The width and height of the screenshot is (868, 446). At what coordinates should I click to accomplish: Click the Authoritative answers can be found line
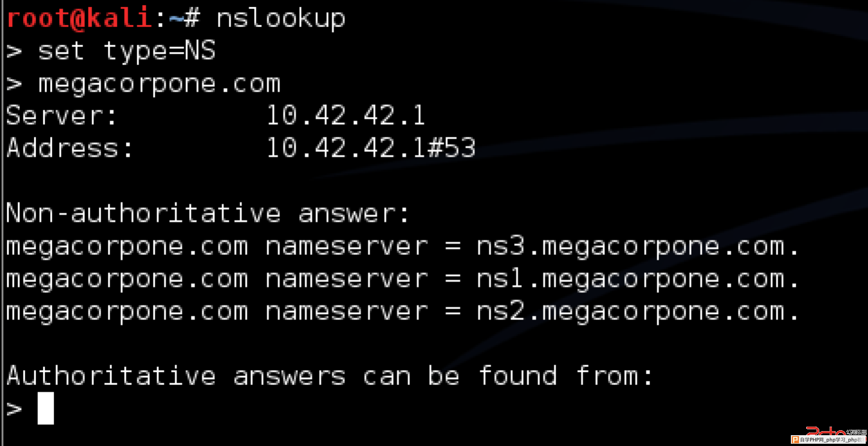click(x=329, y=376)
